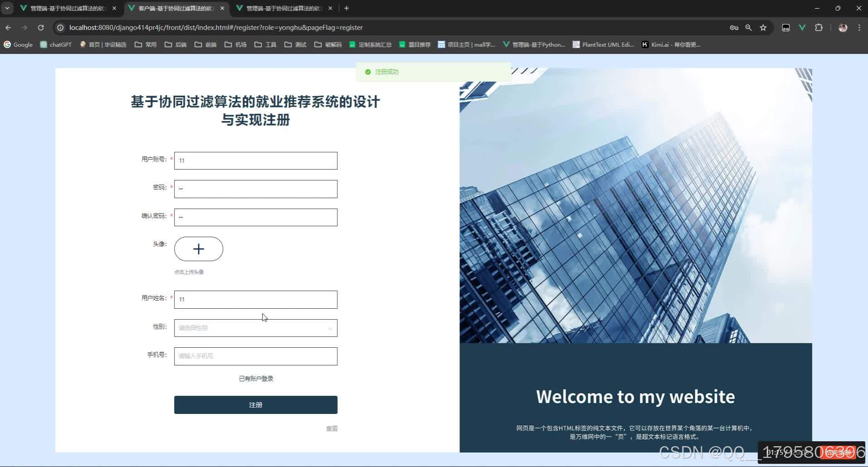
Task: Open the saved passwords key icon
Action: pos(734,28)
